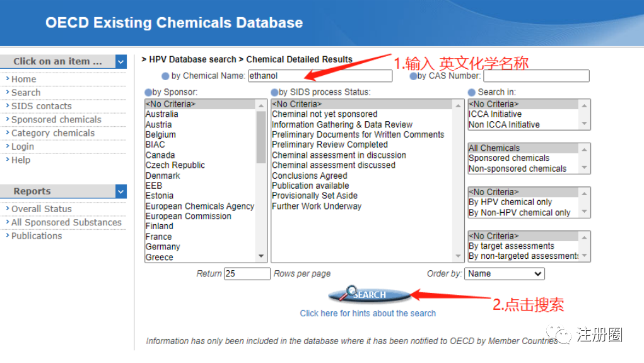Select 'Information Gathering & Data Review' status
Image resolution: width=644 pixels, height=363 pixels.
342,124
